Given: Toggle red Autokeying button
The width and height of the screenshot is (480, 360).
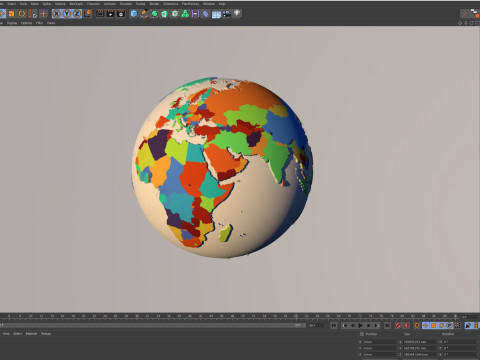Looking at the screenshot, I should [x=406, y=325].
